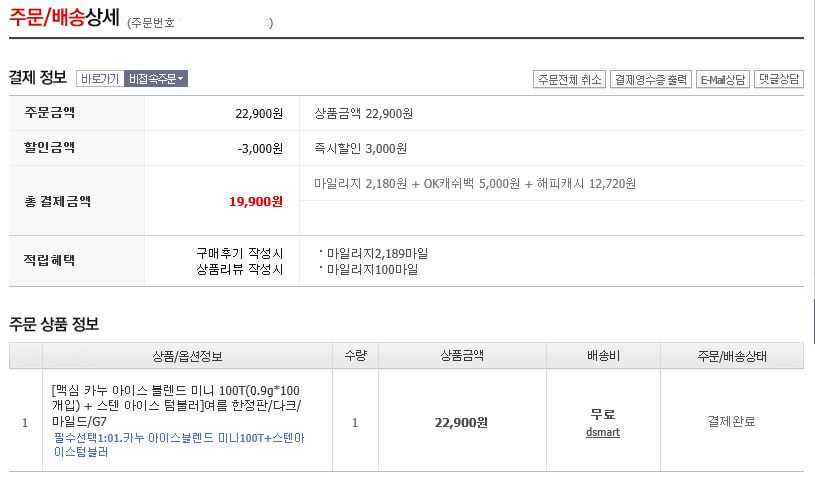Image resolution: width=815 pixels, height=477 pixels.
Task: Click the 적립혜택 row label
Action: point(50,260)
